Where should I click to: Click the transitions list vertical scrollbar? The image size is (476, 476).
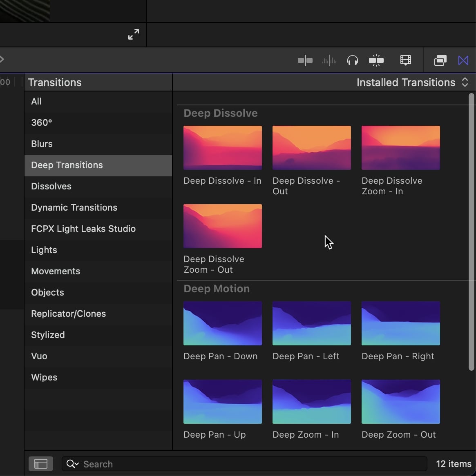pyautogui.click(x=471, y=233)
